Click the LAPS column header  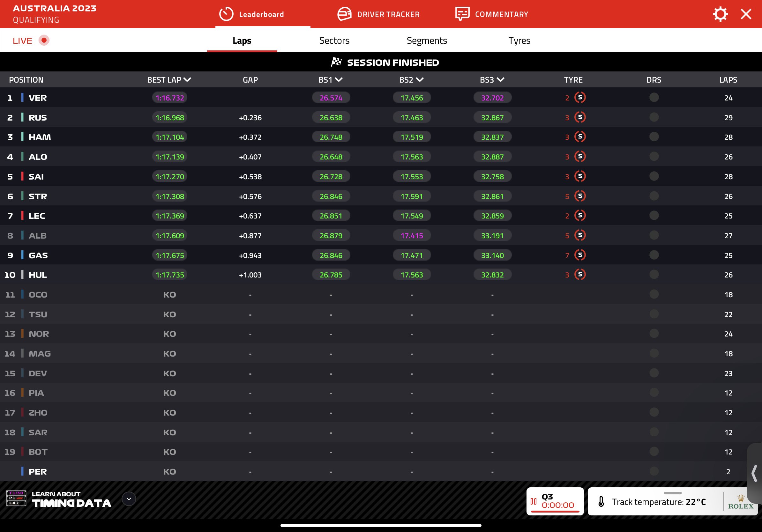pos(728,80)
